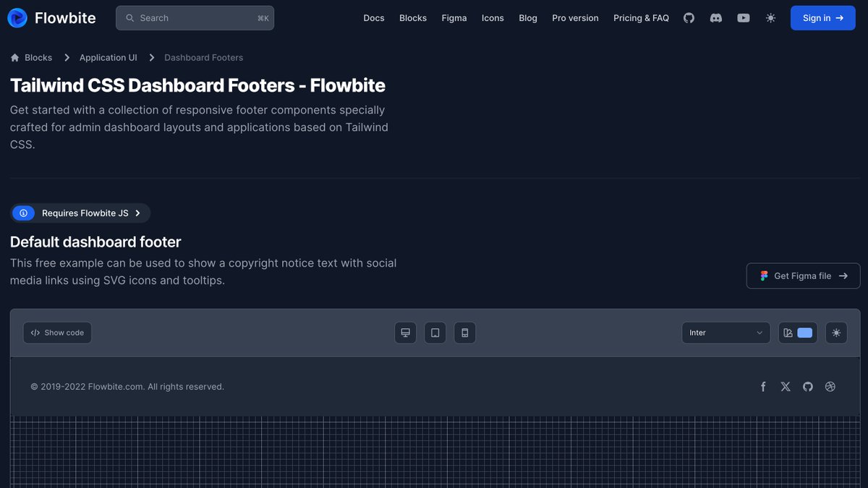
Task: Click the Search field in the navbar
Action: pyautogui.click(x=195, y=17)
